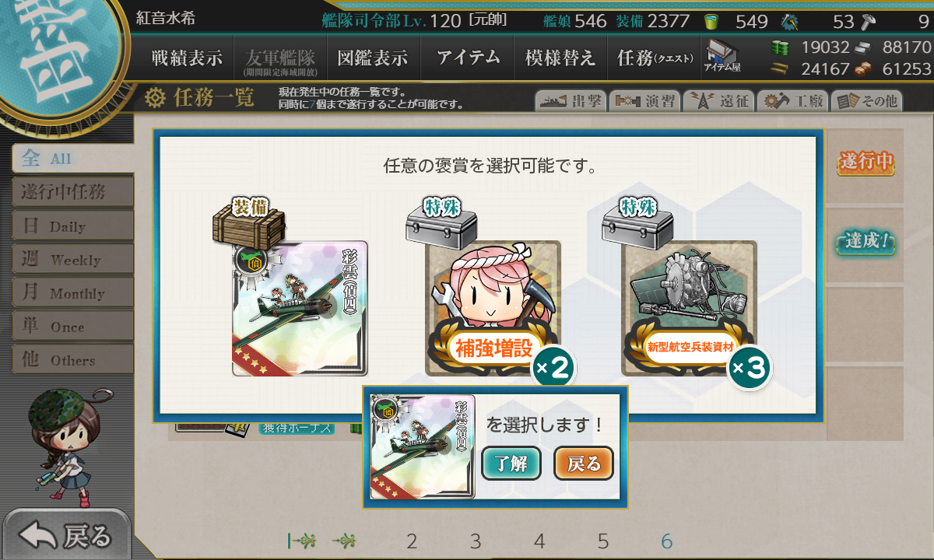Filter quests by Weekly category
Image resolution: width=934 pixels, height=560 pixels.
click(72, 259)
